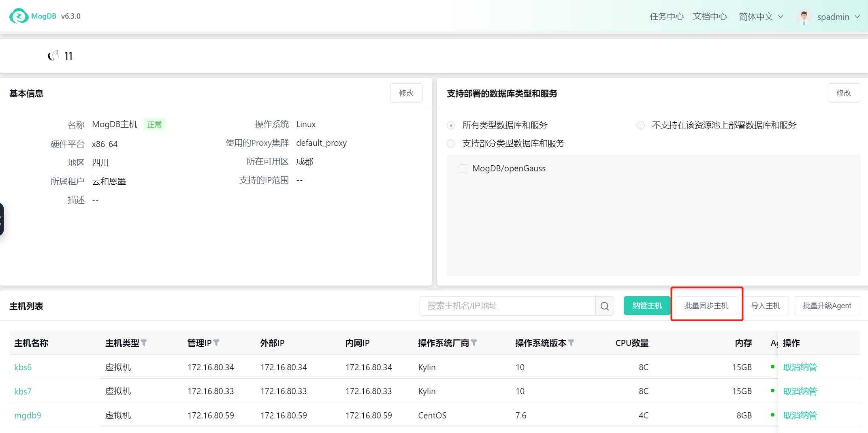Click the search magnifier icon

pos(605,306)
